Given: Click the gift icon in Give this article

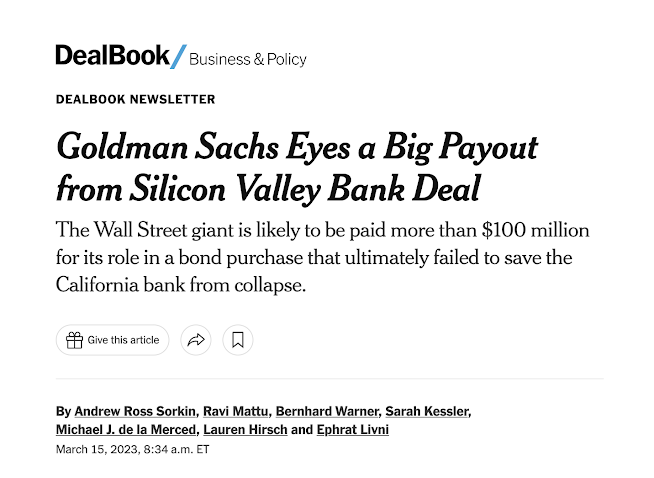Looking at the screenshot, I should coord(74,340).
